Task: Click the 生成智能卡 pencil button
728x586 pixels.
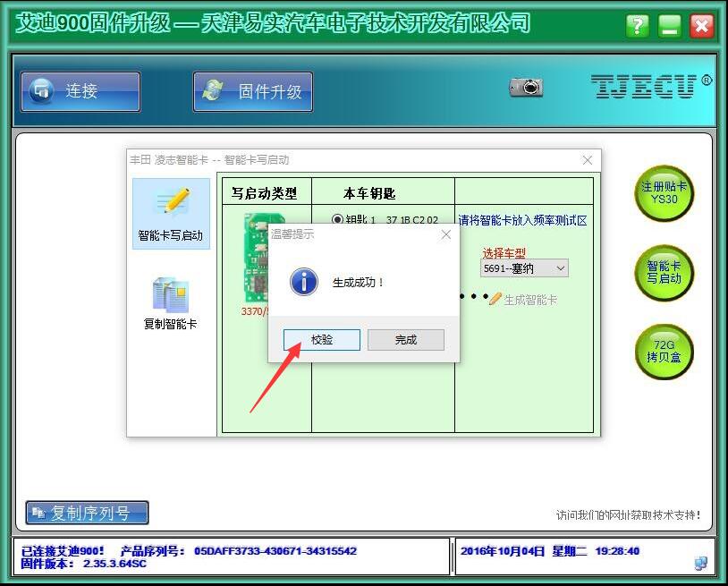Action: coord(523,300)
